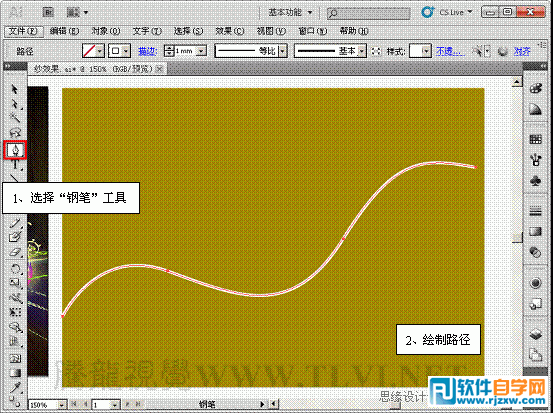
Task: Open the Layers panel
Action: pos(535,334)
